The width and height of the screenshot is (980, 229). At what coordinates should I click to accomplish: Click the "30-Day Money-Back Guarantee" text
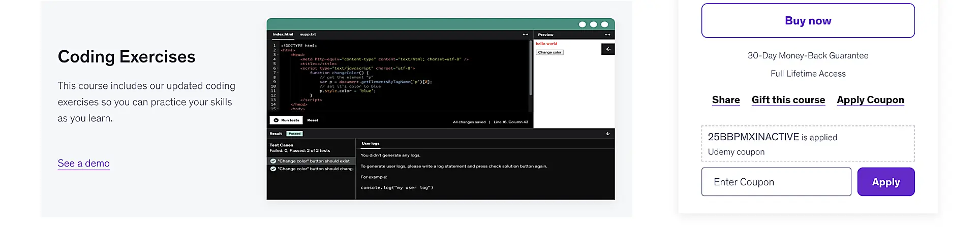(808, 56)
